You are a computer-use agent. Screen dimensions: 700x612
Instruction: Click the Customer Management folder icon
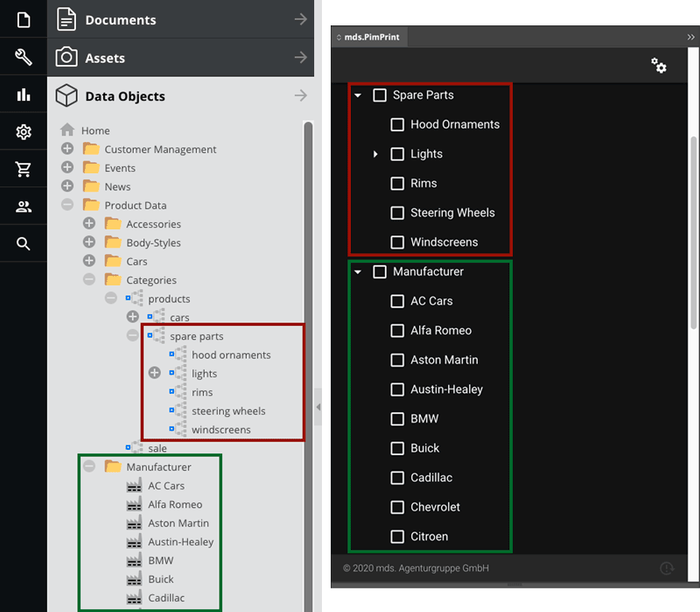pyautogui.click(x=91, y=149)
